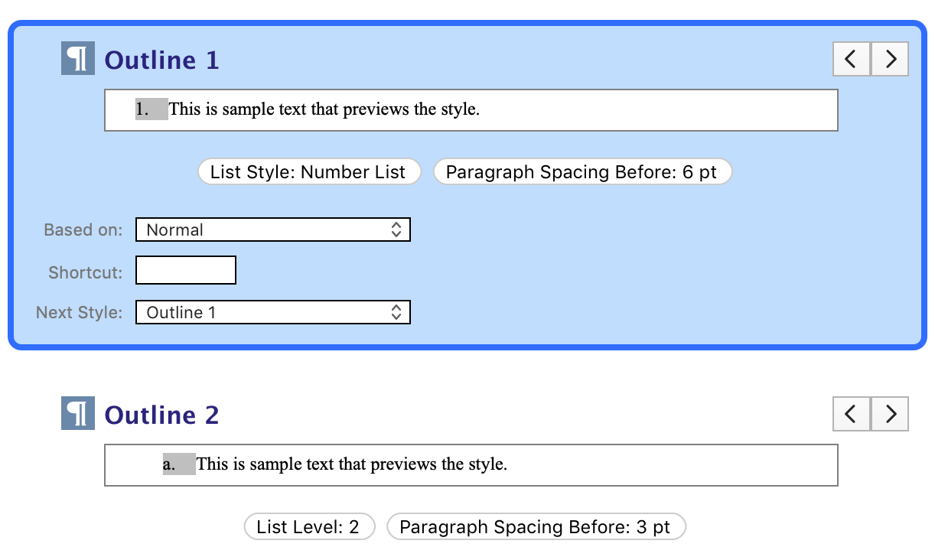
Task: Select the Paragraph Spacing Before: 3 pt tag
Action: (536, 527)
